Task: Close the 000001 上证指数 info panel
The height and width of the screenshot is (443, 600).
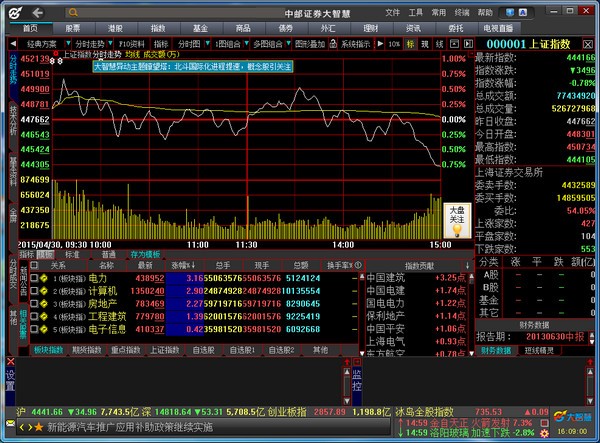Action: (588, 44)
